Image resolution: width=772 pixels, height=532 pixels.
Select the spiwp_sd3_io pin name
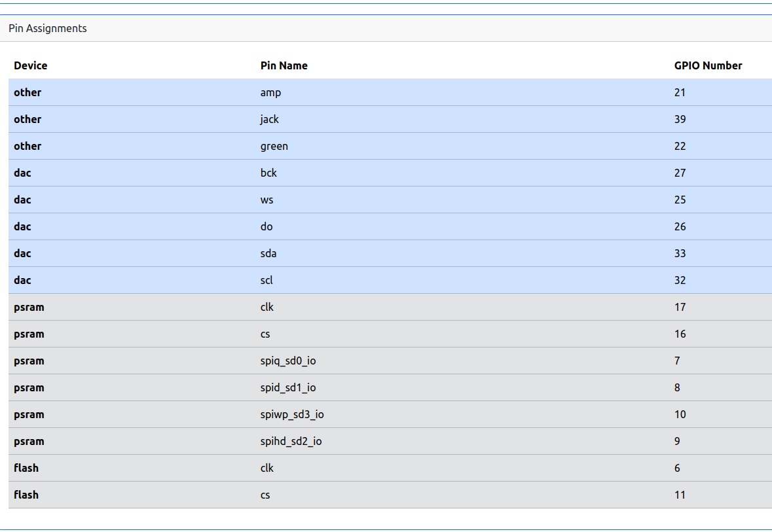tap(292, 414)
